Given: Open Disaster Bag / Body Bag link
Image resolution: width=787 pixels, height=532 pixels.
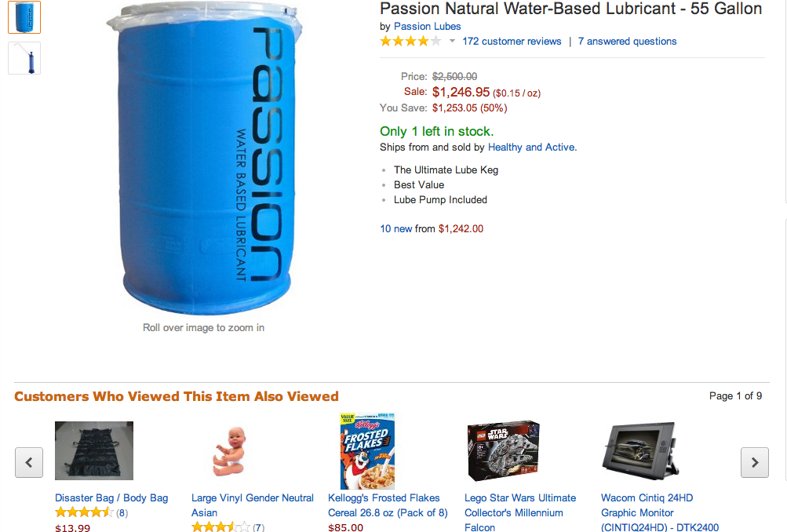Looking at the screenshot, I should point(111,498).
